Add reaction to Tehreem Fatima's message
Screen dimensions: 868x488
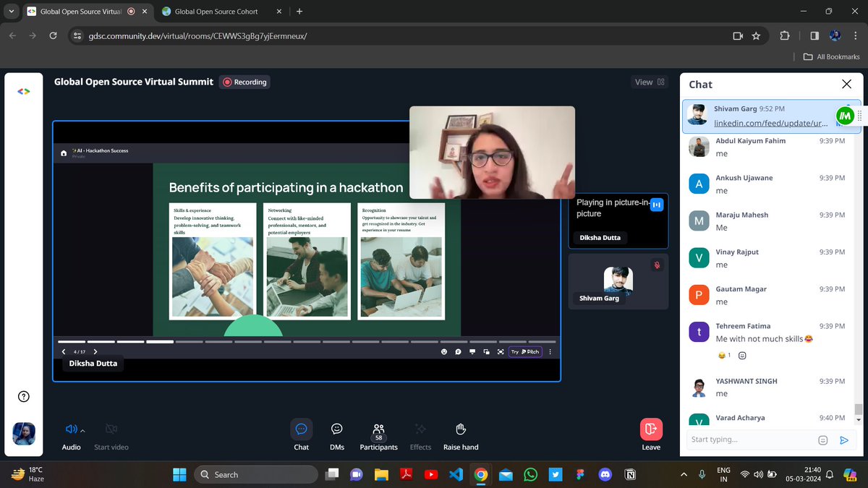click(742, 356)
